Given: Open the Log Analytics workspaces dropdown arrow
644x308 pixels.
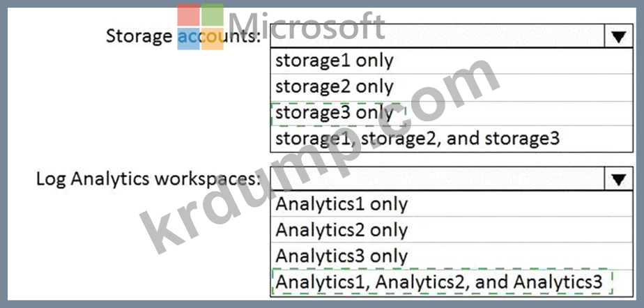Looking at the screenshot, I should click(x=616, y=180).
